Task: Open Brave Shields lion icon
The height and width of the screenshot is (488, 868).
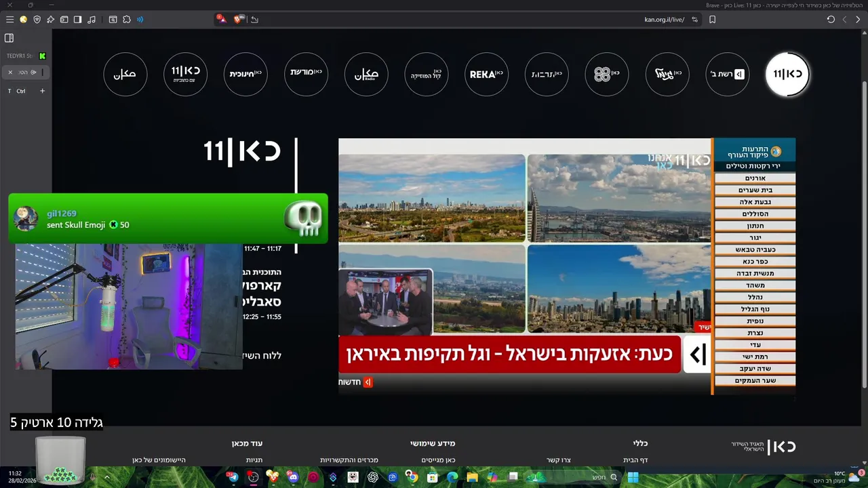Action: (239, 19)
